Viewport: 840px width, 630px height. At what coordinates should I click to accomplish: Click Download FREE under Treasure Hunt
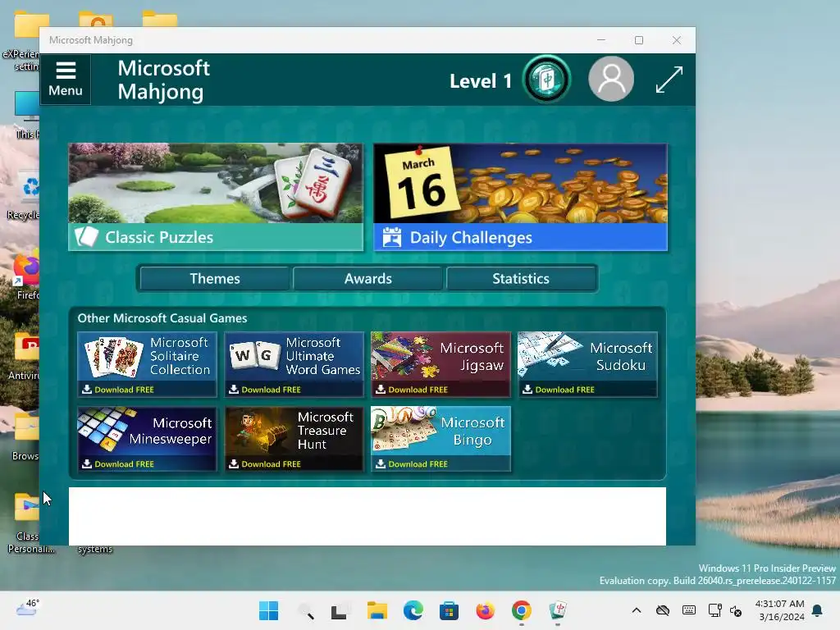265,464
